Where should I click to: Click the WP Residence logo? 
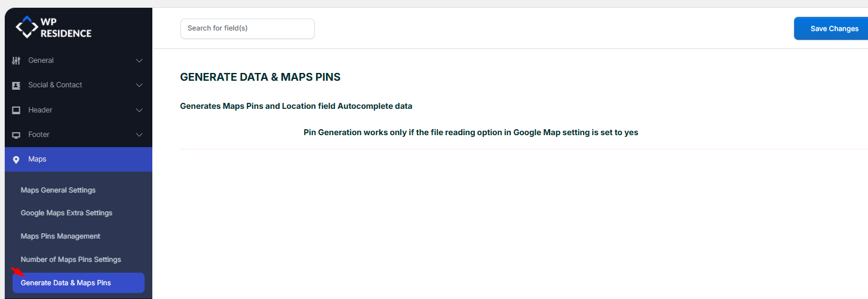[x=53, y=28]
